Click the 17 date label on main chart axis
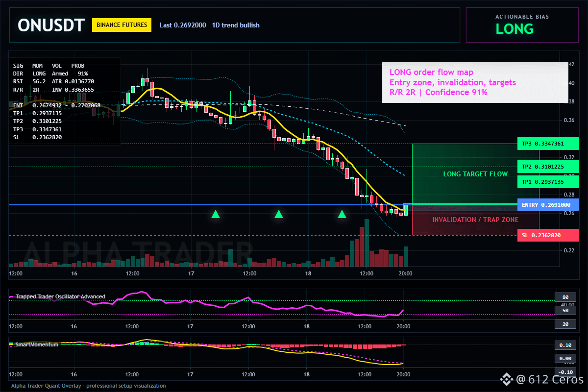The height and width of the screenshot is (392, 588). 190,273
